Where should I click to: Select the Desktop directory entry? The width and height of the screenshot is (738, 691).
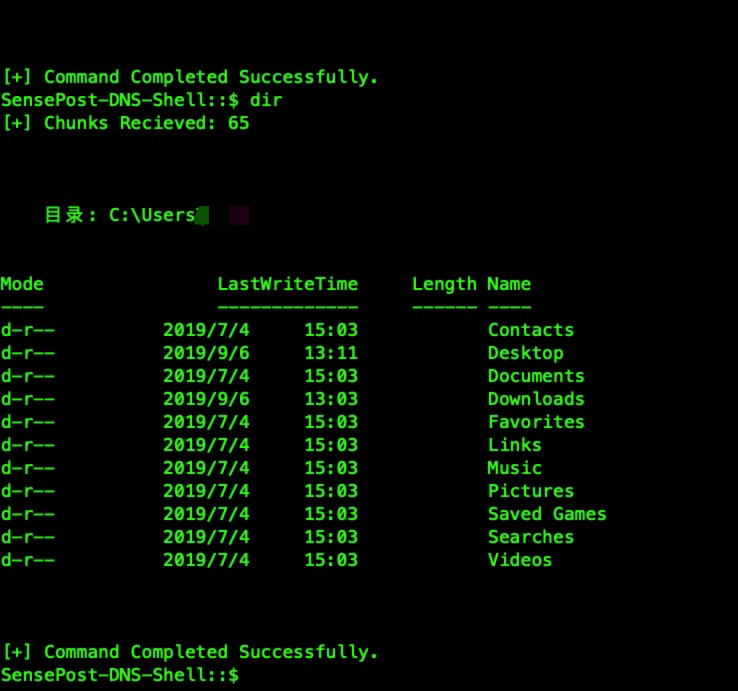coord(525,353)
